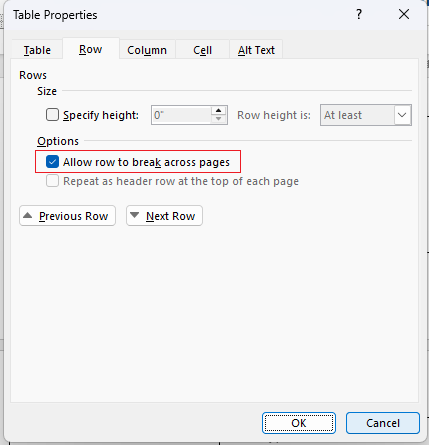The height and width of the screenshot is (445, 429).
Task: Go to the Previous Row
Action: (x=67, y=216)
